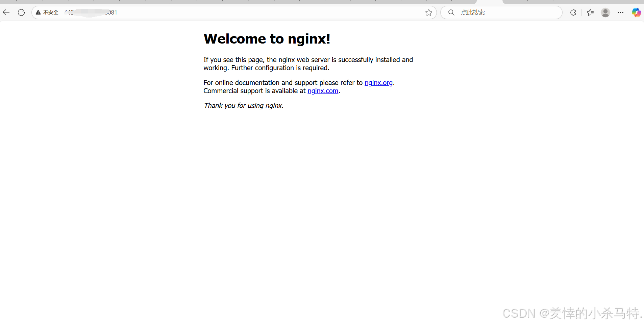Add this page to favorites with the star
644x324 pixels.
[x=429, y=12]
